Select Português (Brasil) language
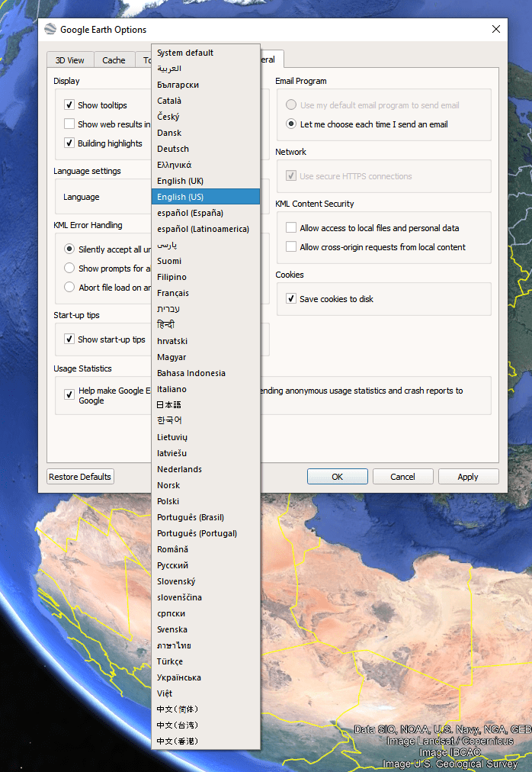Viewport: 532px width, 772px height. pyautogui.click(x=206, y=517)
